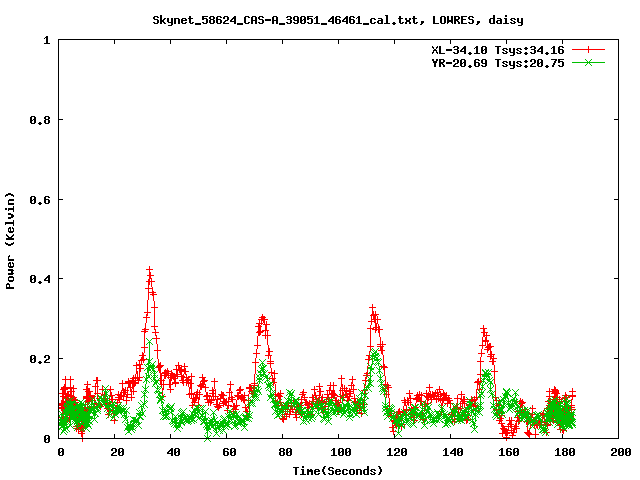
Task: Click the x-axis tick label 160
Action: (509, 452)
